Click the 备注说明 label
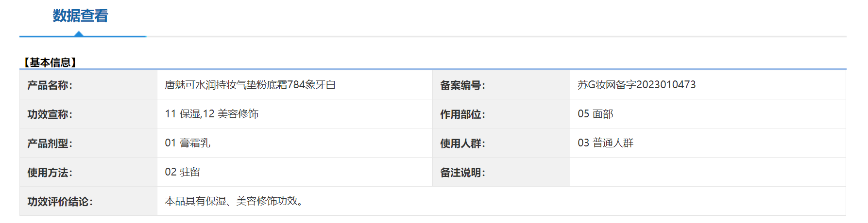 (x=463, y=173)
